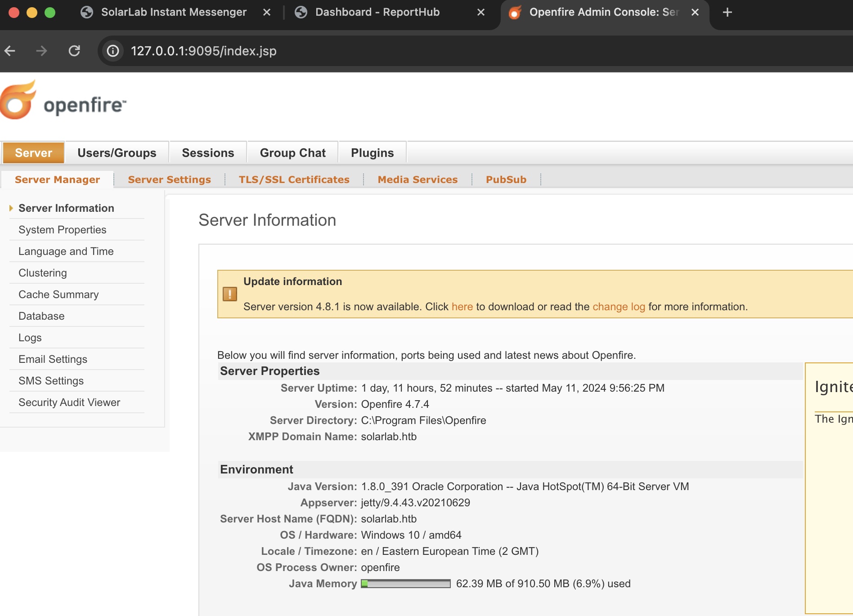The width and height of the screenshot is (853, 616).
Task: Click the macOS green maximize window button
Action: point(50,13)
